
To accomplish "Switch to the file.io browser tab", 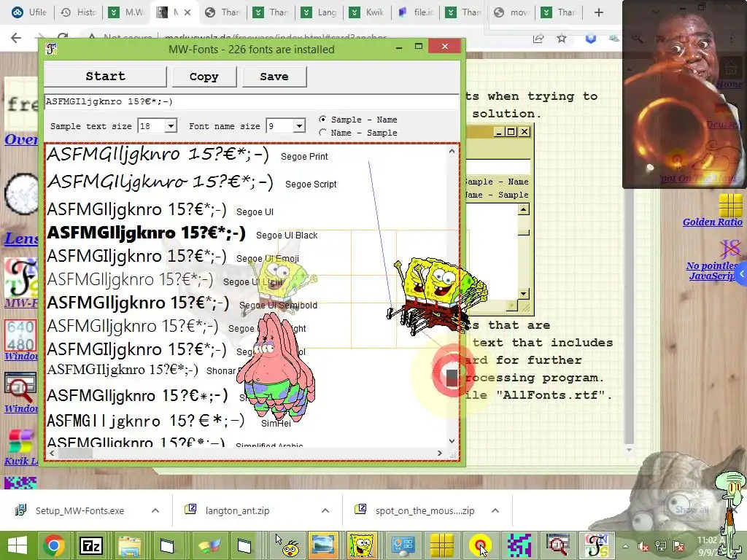I will point(415,12).
